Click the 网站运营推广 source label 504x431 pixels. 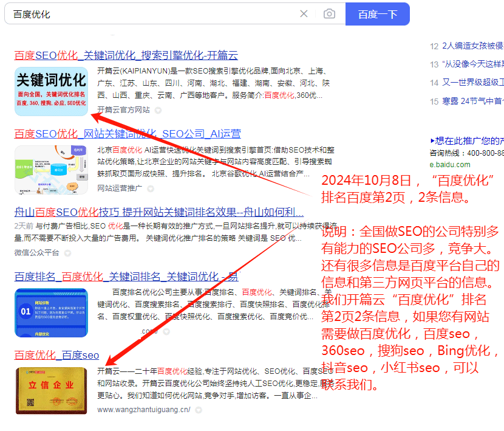click(120, 188)
